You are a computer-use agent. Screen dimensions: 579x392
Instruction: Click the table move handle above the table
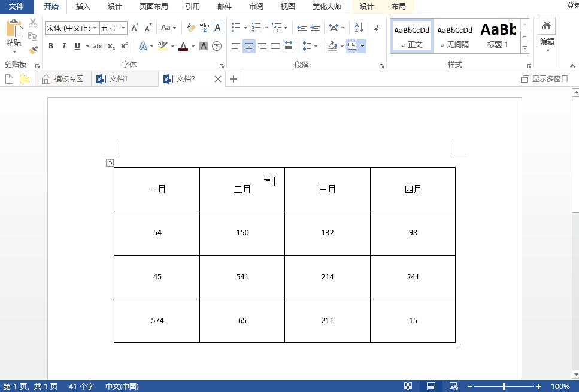pos(110,163)
